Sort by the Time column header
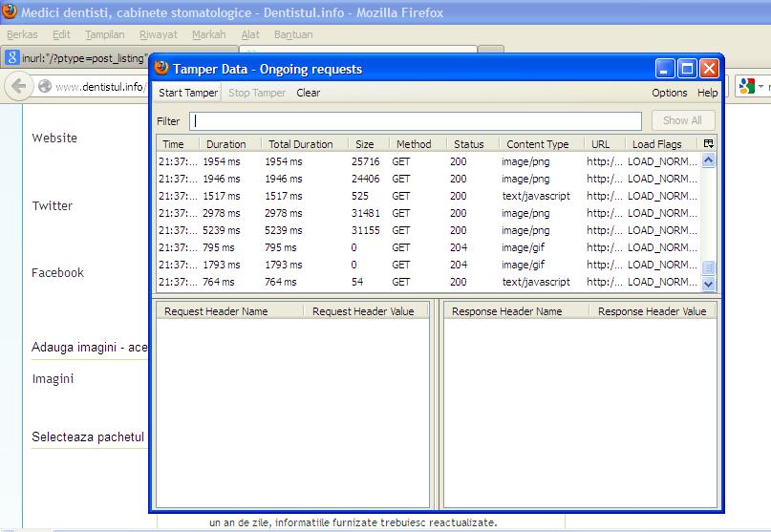The width and height of the screenshot is (771, 532). (x=178, y=144)
